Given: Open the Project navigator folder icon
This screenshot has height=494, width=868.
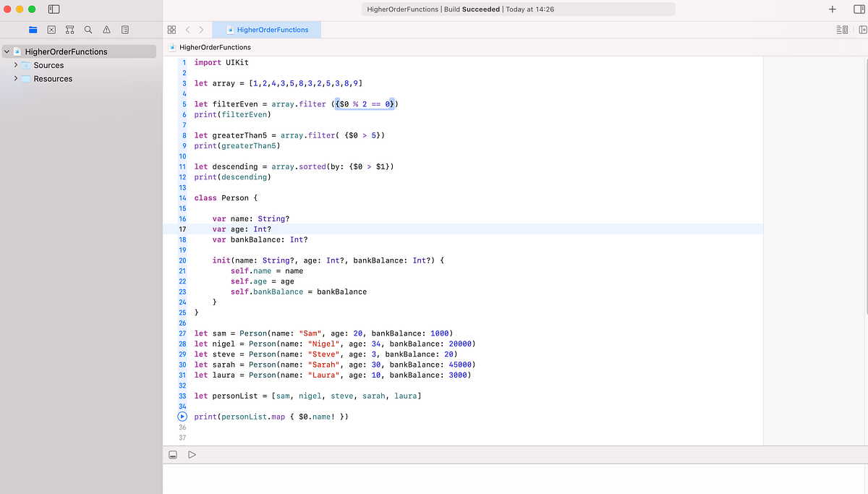Looking at the screenshot, I should pyautogui.click(x=32, y=29).
